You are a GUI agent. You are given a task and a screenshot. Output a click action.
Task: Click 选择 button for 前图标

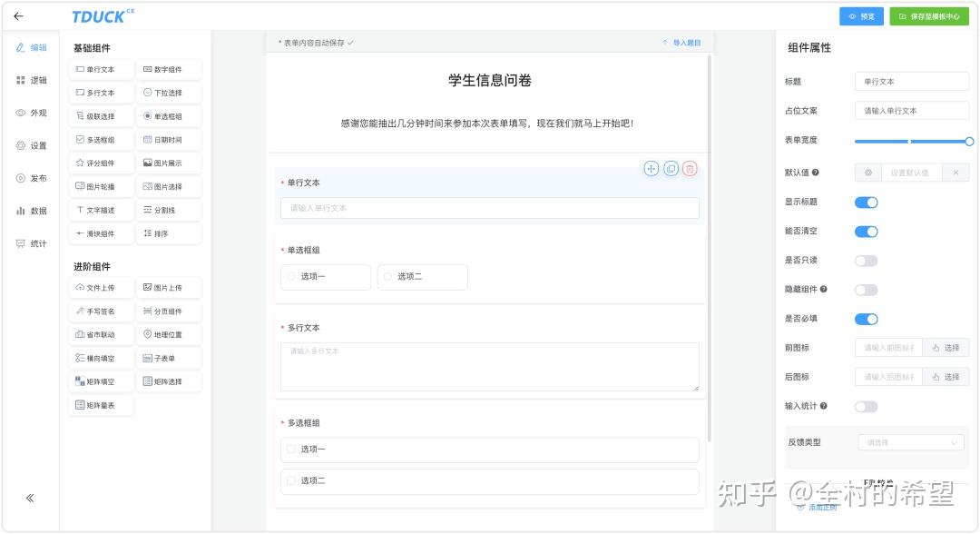pyautogui.click(x=946, y=348)
